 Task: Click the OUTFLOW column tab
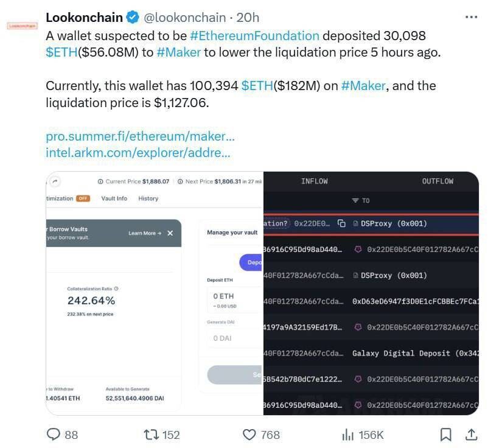437,181
